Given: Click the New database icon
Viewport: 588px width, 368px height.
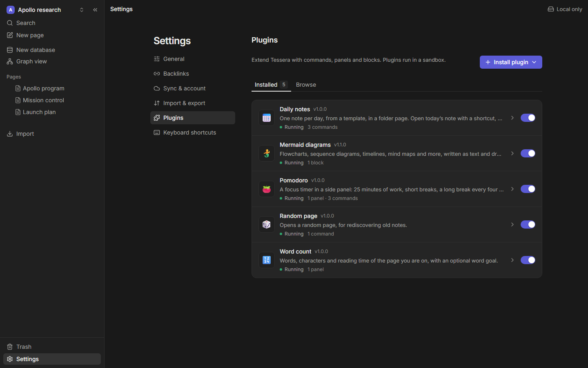Looking at the screenshot, I should coord(10,50).
